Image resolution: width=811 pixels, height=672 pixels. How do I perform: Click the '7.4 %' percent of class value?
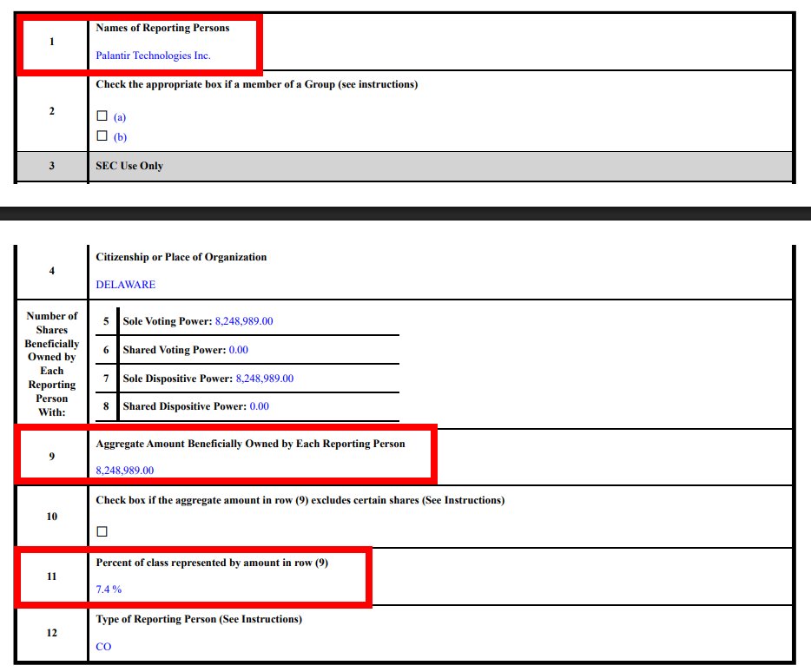[x=109, y=590]
